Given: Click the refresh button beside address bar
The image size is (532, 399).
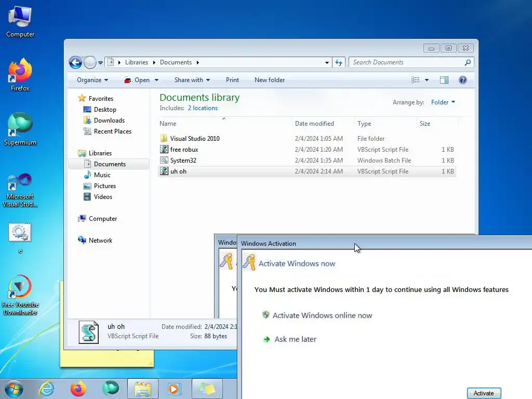Looking at the screenshot, I should point(339,62).
